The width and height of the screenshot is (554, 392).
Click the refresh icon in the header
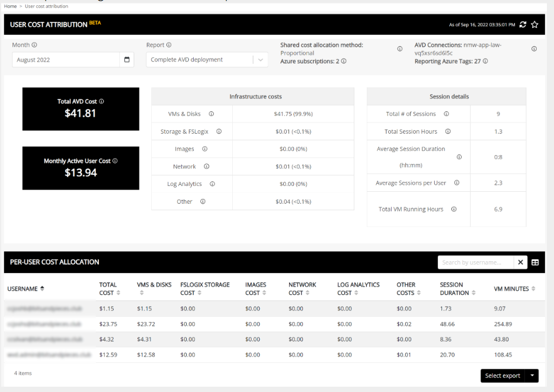[522, 24]
